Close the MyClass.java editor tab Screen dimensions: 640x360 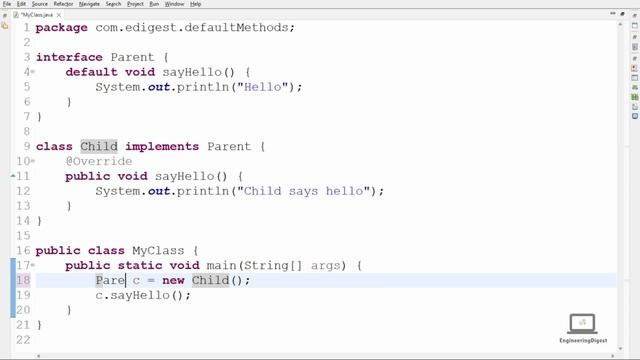tap(59, 15)
